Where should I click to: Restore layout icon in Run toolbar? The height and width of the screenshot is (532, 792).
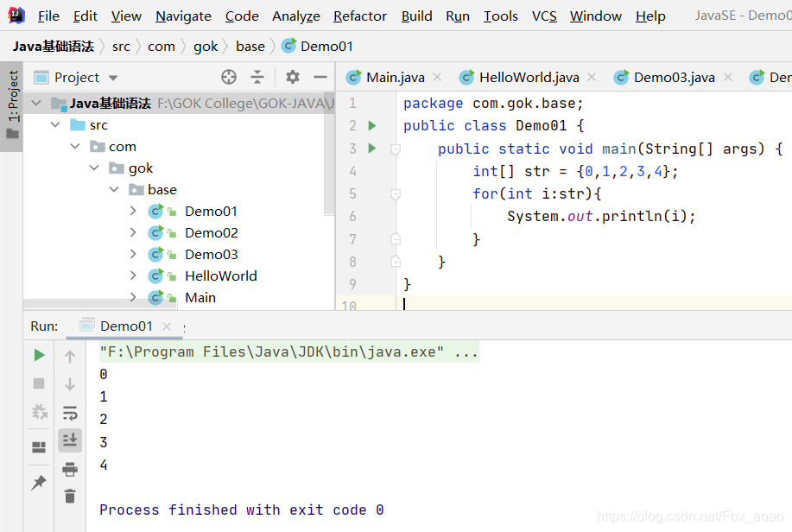pos(39,447)
